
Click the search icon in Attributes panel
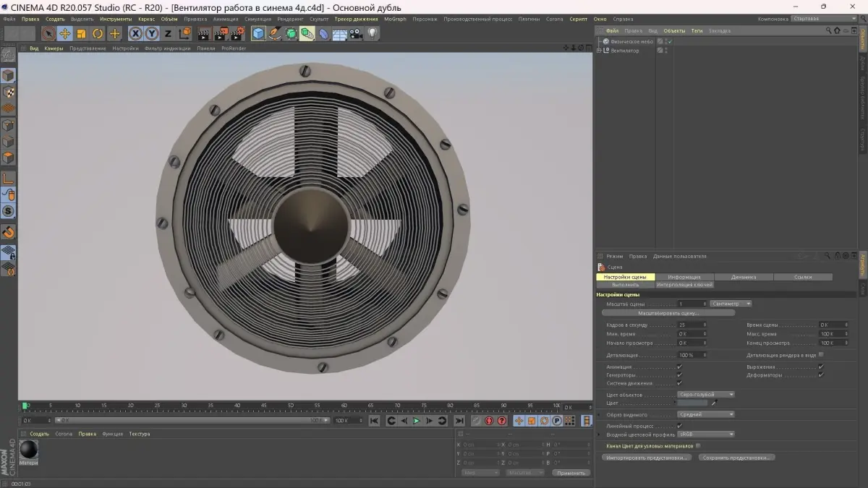pyautogui.click(x=827, y=256)
